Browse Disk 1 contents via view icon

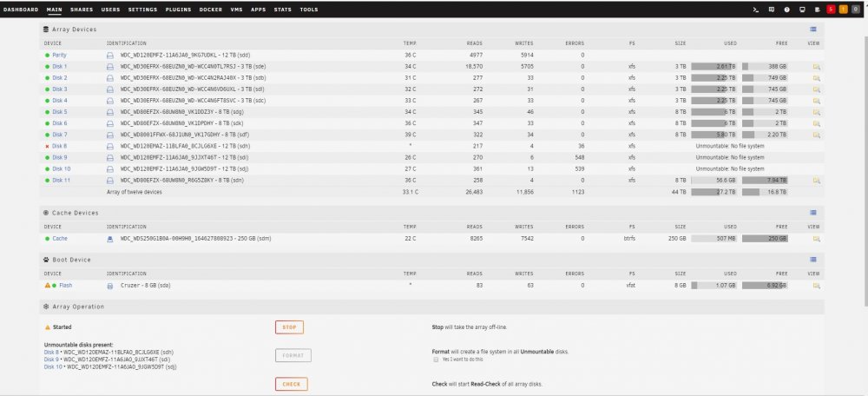[816, 67]
